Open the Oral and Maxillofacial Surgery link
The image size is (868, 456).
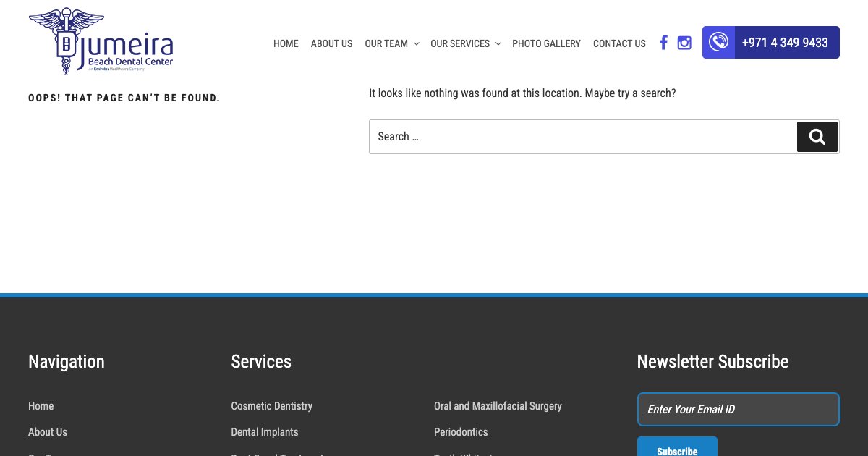[498, 406]
